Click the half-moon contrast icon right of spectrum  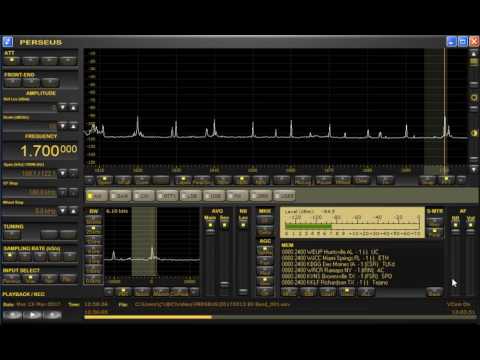[474, 133]
